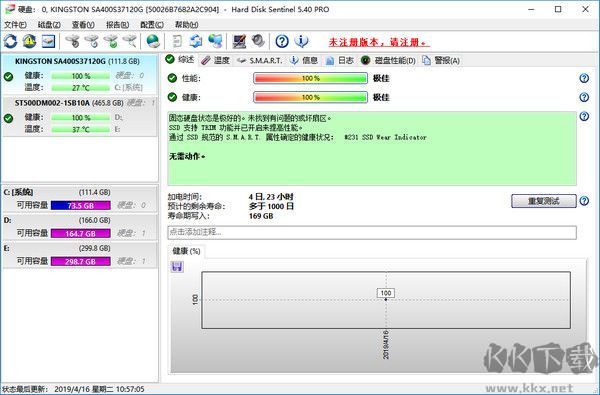The height and width of the screenshot is (395, 600).
Task: Click the help icon next to 重复测试
Action: click(x=584, y=201)
